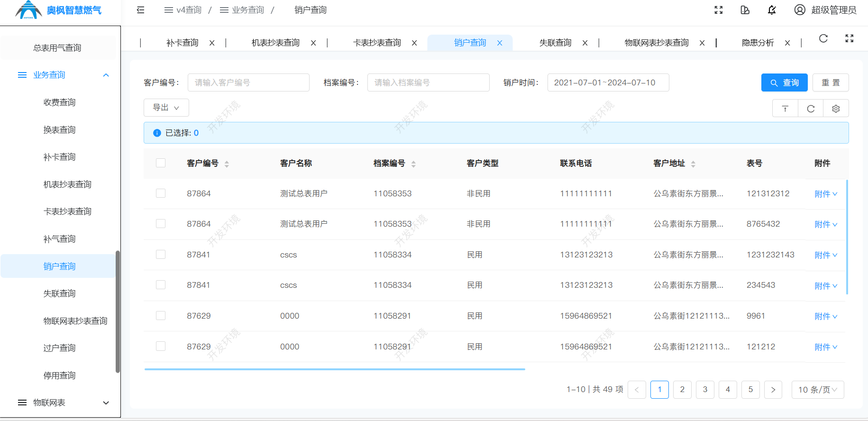Screen dimensions: 868x421
Task: Collapse the sidebar menu toggle icon
Action: (x=140, y=10)
